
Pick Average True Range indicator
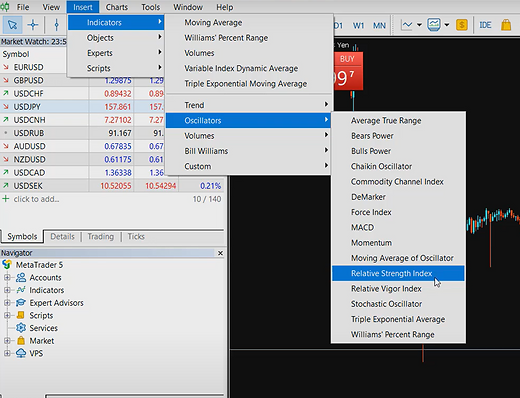(398, 120)
